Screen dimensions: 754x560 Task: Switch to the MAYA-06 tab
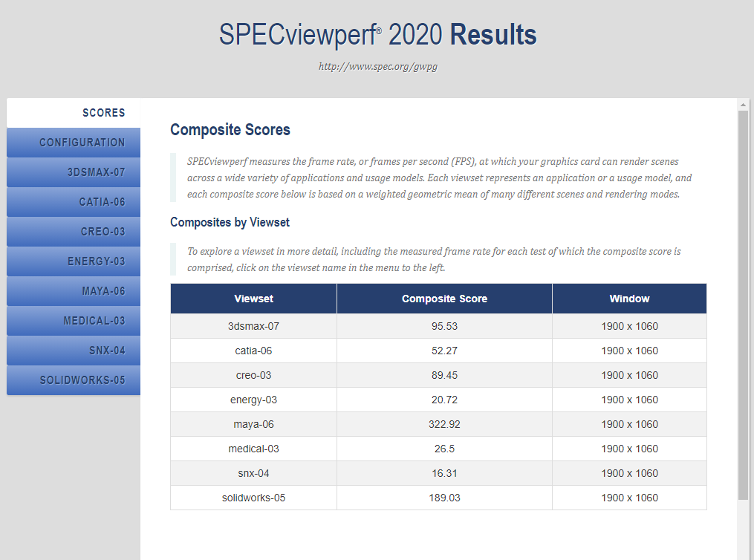tap(74, 291)
